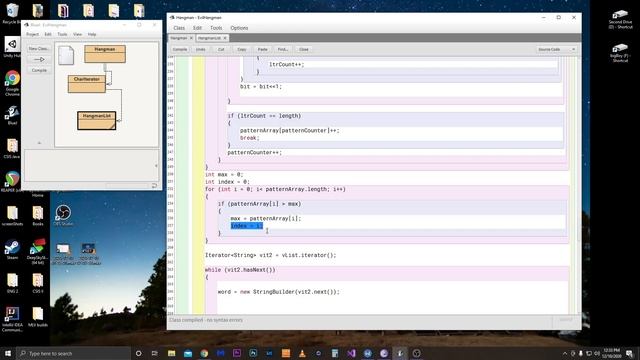Click the object bench return icon in BlueJ

[x=154, y=186]
